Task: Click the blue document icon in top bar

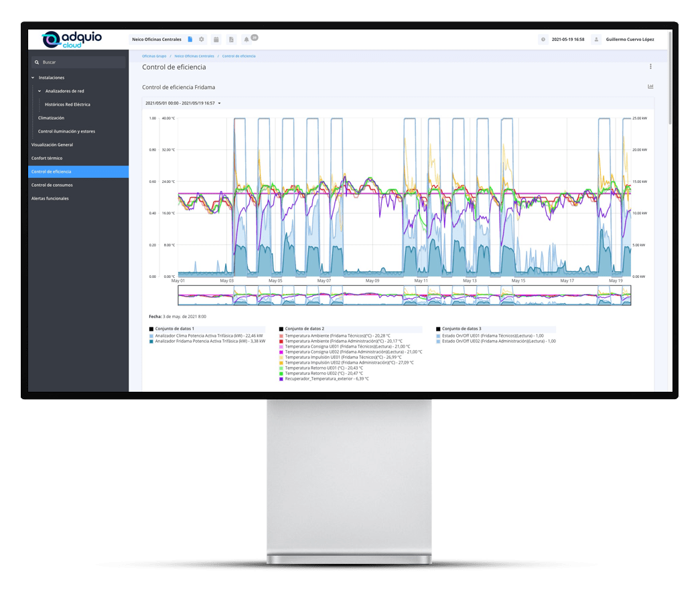Action: click(190, 40)
